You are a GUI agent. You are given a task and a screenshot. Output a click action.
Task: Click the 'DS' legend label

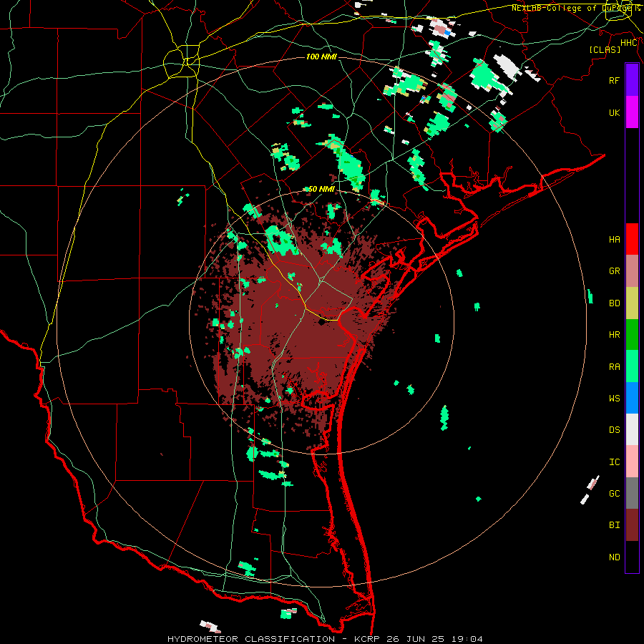coord(615,429)
